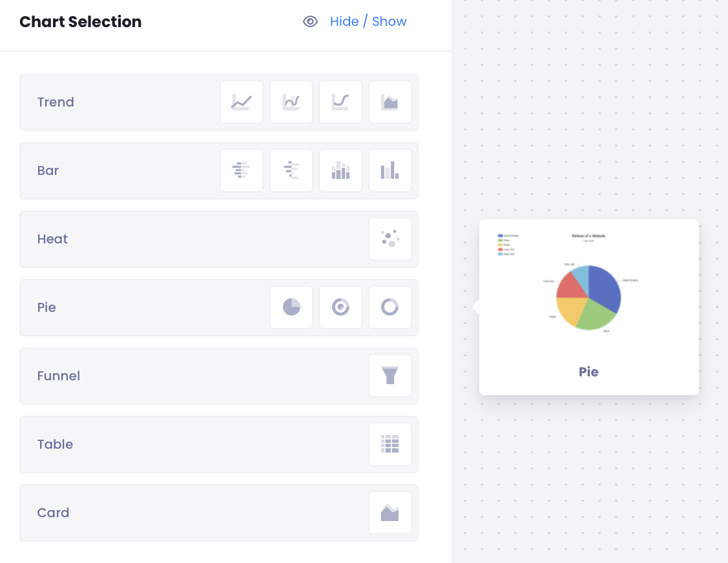Toggle visibility with the eye icon
The width and height of the screenshot is (728, 563).
pyautogui.click(x=311, y=22)
